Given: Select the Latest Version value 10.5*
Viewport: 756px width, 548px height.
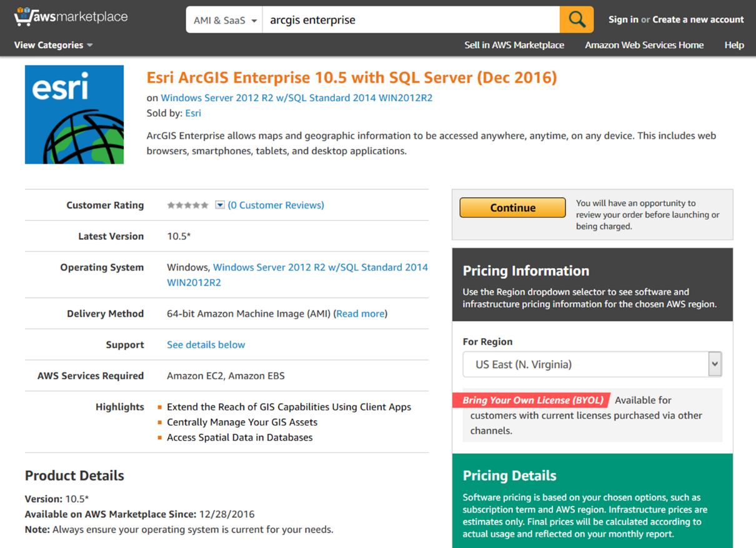Looking at the screenshot, I should coord(179,236).
